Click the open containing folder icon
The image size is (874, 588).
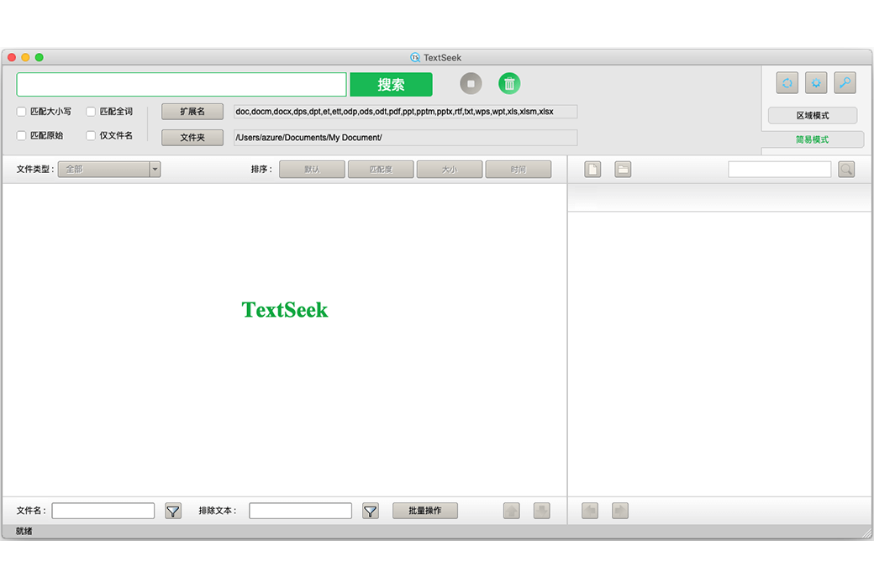(x=623, y=169)
